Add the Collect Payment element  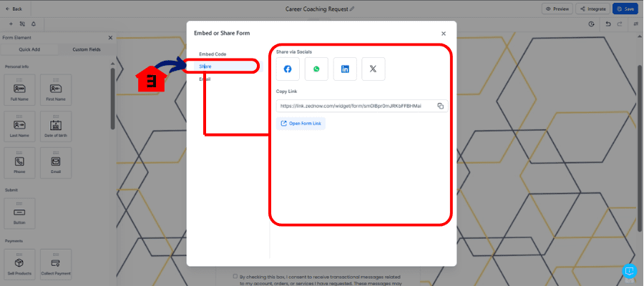coord(55,265)
